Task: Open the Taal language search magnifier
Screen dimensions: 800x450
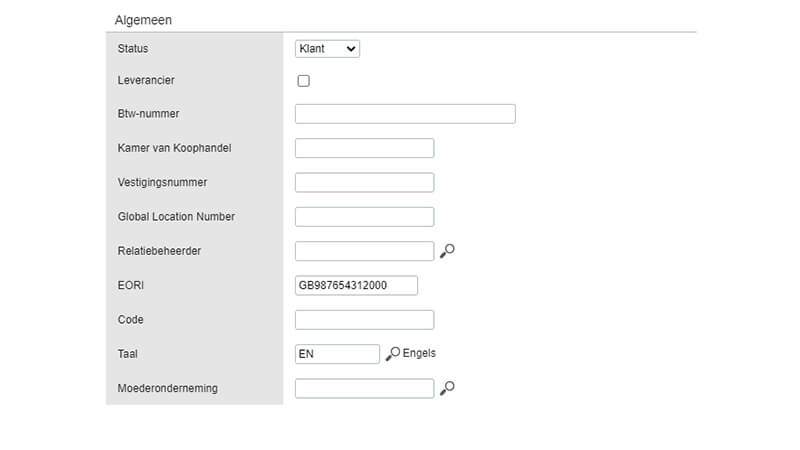Action: 393,354
